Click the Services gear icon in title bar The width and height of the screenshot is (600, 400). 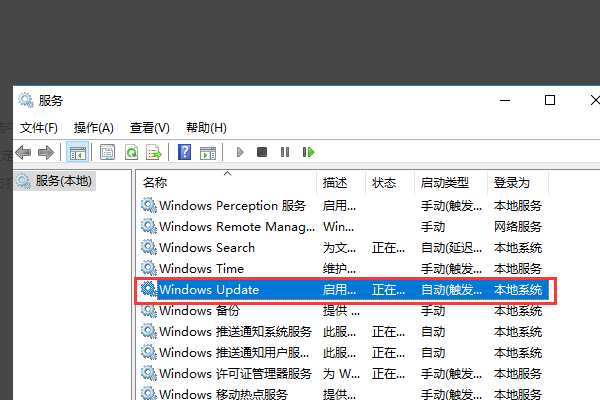[x=26, y=100]
